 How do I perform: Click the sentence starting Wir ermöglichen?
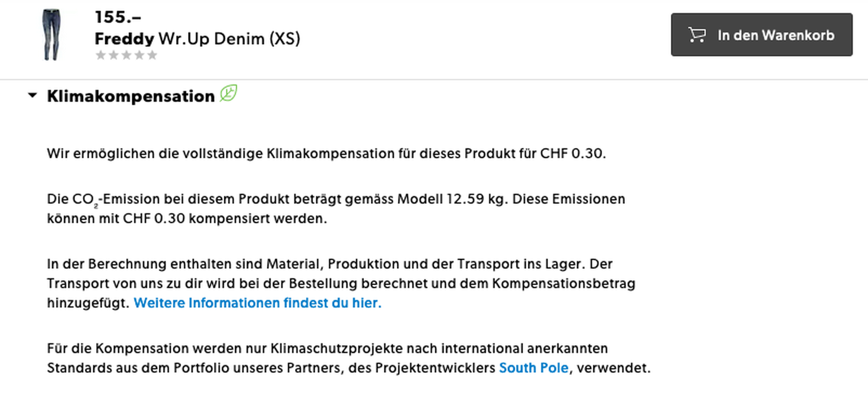pyautogui.click(x=326, y=154)
